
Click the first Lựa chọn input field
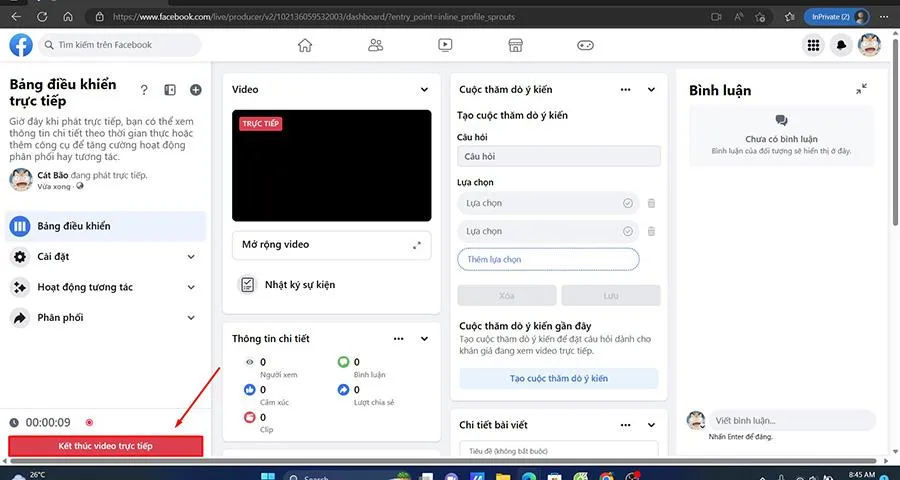[548, 203]
